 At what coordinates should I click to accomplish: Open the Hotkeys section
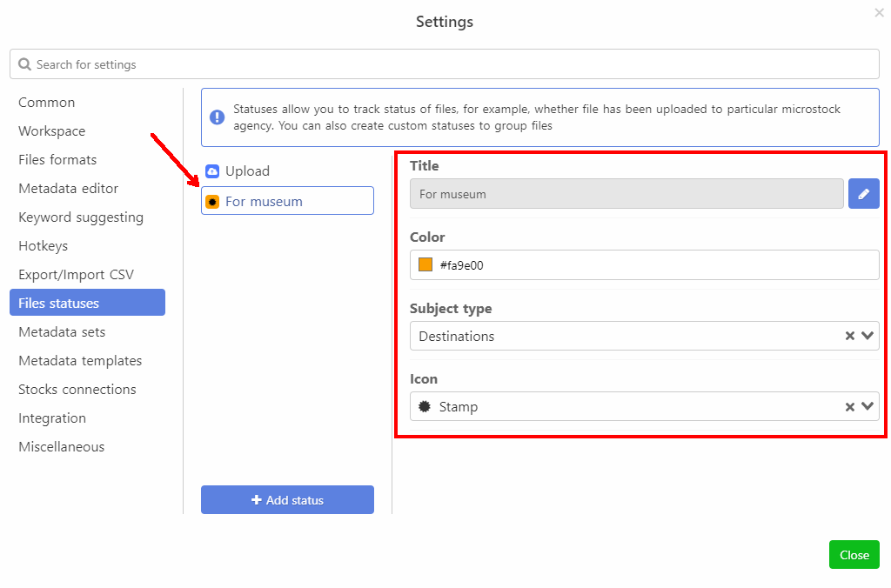pyautogui.click(x=44, y=246)
